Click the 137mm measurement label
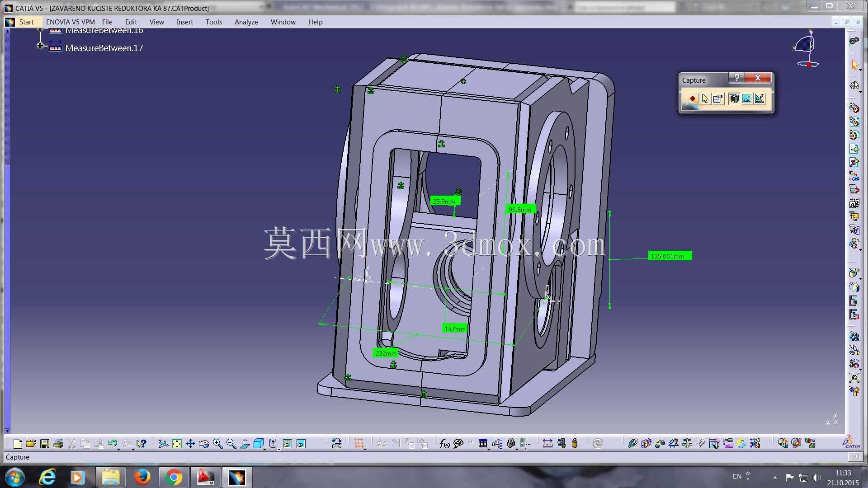The image size is (868, 488). tap(455, 328)
